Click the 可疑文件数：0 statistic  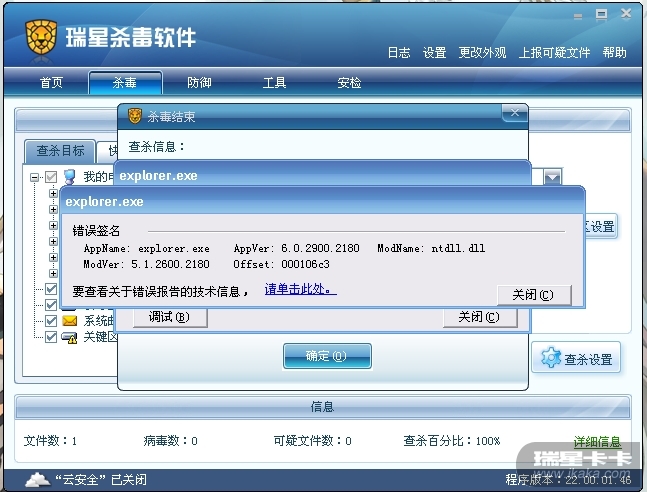pyautogui.click(x=312, y=441)
